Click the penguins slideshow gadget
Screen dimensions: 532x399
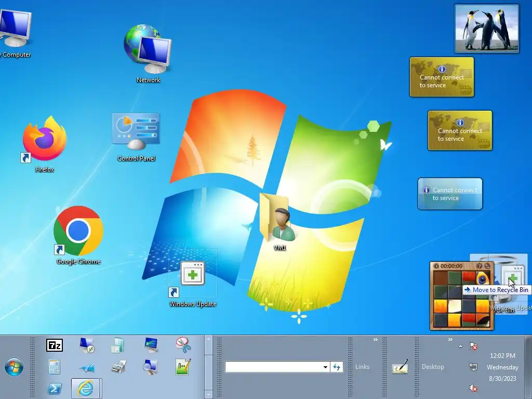486,29
